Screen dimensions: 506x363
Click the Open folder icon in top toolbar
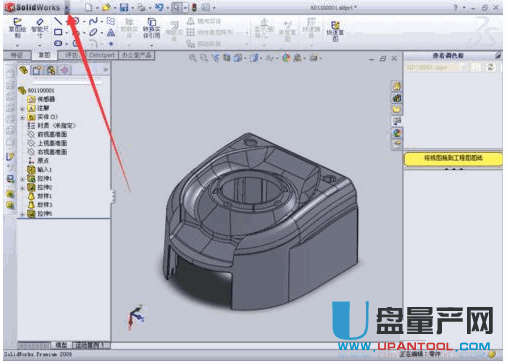pyautogui.click(x=106, y=7)
